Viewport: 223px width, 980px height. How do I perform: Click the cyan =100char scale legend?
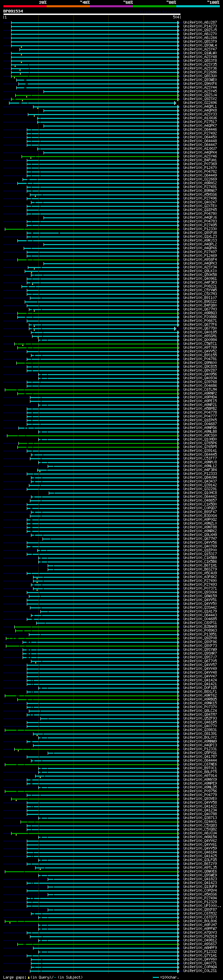166,977
